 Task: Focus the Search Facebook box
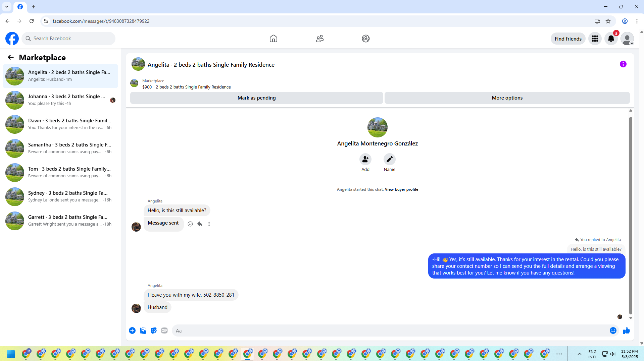coord(68,39)
